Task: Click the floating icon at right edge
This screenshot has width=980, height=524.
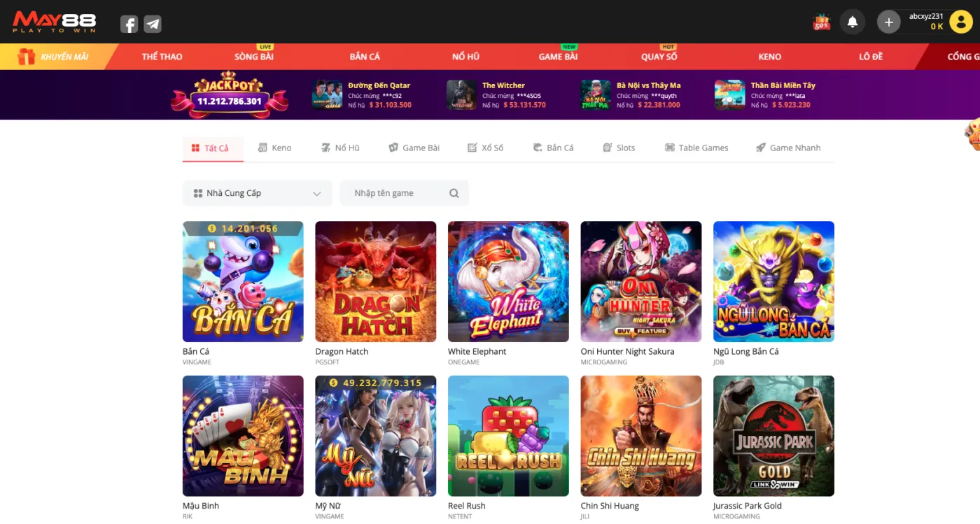Action: click(x=972, y=134)
